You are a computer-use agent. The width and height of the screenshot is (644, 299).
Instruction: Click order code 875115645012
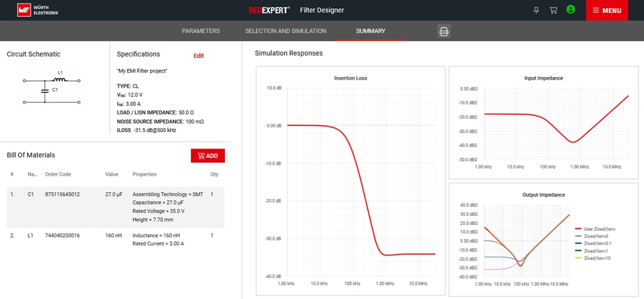(x=63, y=194)
